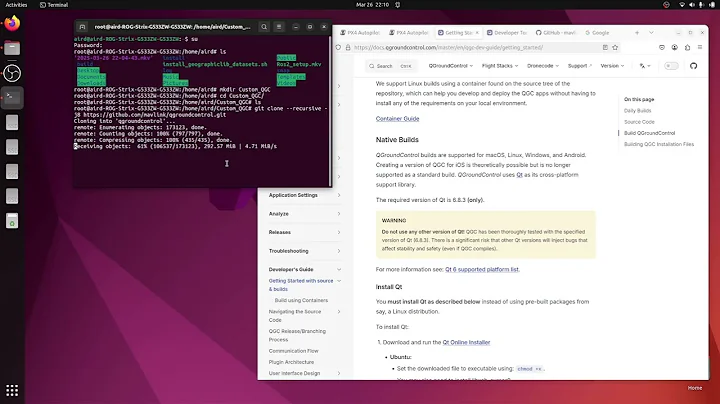Viewport: 720px width, 404px height.
Task: Open the Trash icon in the dock
Action: [12, 221]
